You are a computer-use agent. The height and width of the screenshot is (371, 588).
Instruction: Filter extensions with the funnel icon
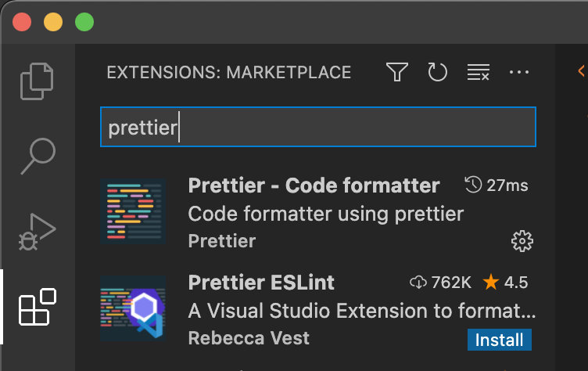[397, 72]
